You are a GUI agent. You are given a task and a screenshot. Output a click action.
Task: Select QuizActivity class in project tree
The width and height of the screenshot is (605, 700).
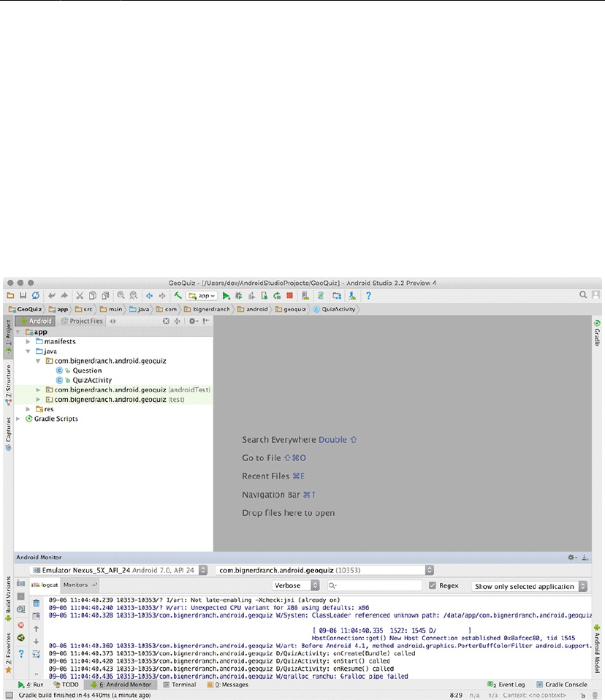(92, 380)
